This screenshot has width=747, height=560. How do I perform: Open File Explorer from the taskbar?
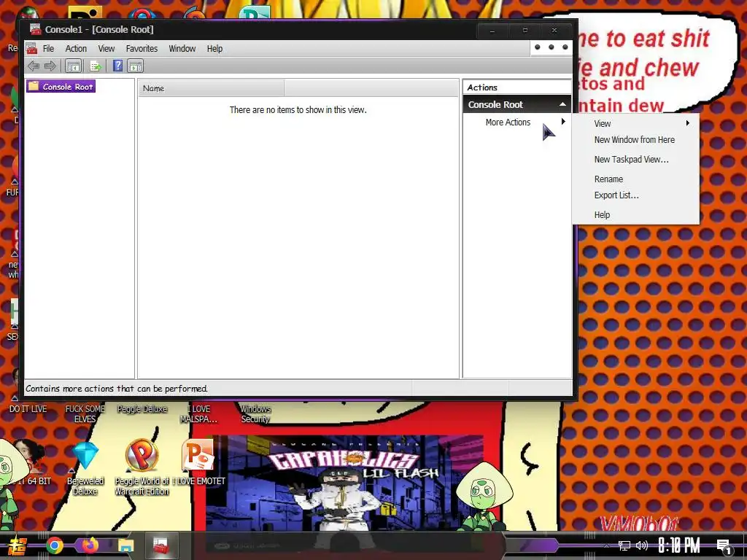[x=126, y=545]
